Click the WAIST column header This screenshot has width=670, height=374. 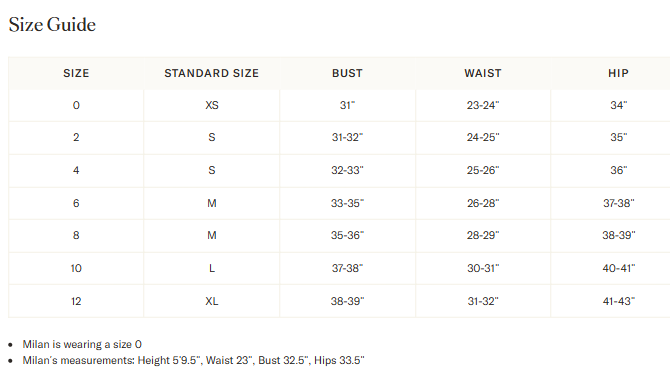[483, 73]
